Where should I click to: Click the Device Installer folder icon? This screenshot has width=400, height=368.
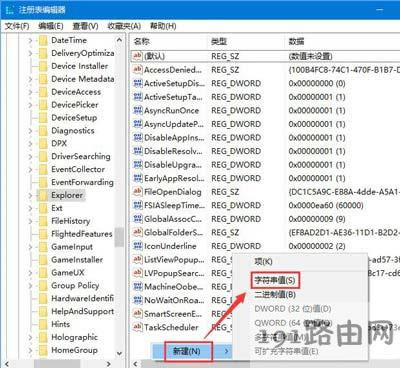click(43, 66)
